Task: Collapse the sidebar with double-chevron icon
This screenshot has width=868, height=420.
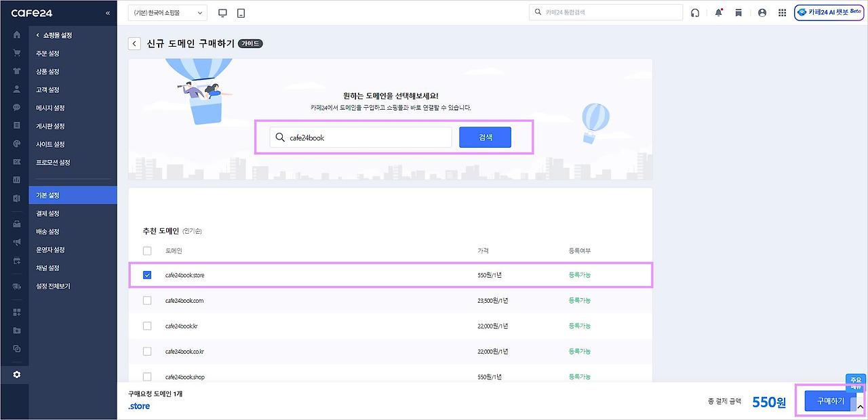Action: (x=107, y=13)
